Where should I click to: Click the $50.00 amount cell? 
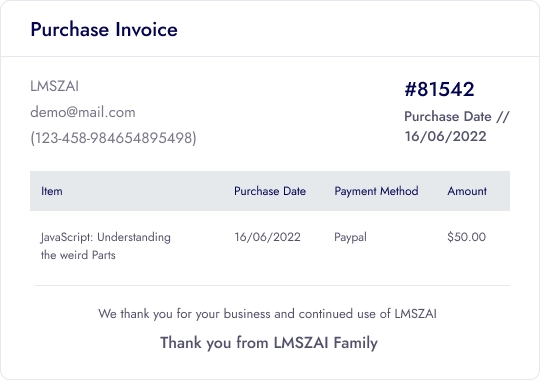(467, 237)
